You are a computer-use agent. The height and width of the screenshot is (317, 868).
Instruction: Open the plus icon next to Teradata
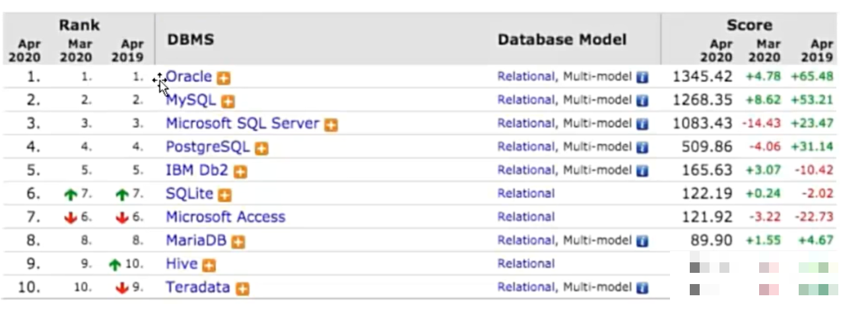pyautogui.click(x=242, y=289)
